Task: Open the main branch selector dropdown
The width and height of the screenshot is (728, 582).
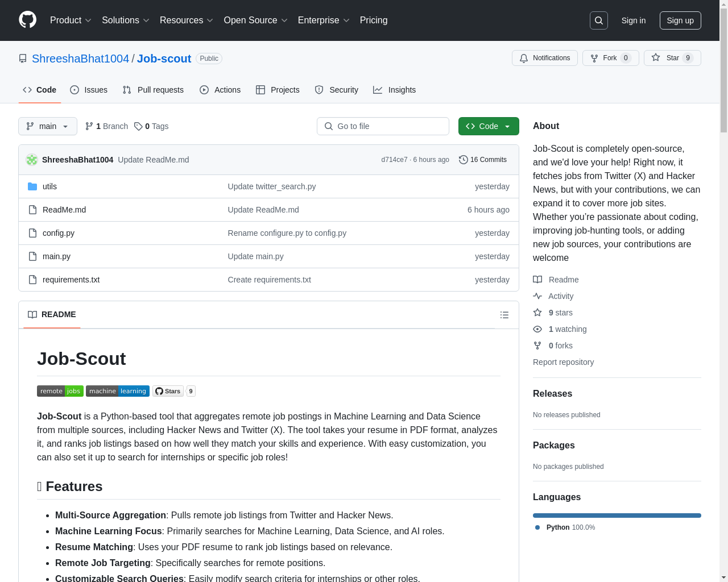Action: pos(48,126)
